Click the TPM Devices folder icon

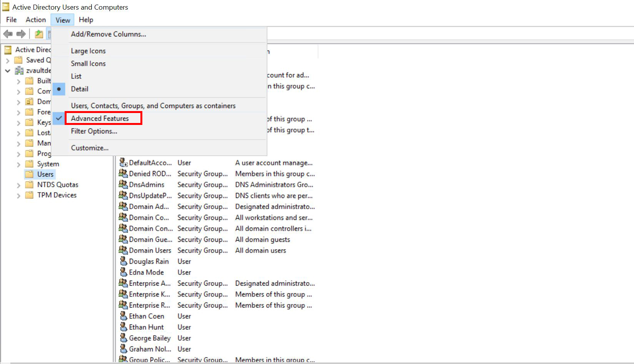pyautogui.click(x=29, y=195)
